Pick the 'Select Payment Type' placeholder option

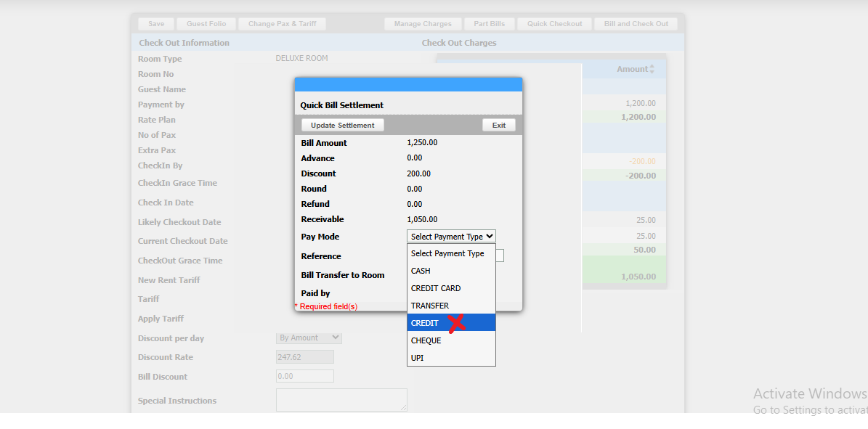coord(447,253)
